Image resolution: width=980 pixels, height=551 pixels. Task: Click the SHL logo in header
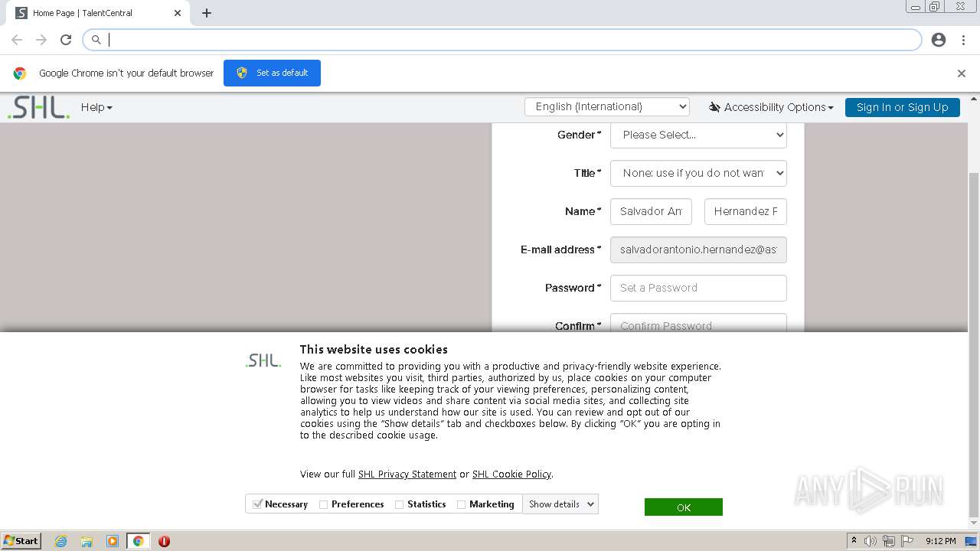38,107
